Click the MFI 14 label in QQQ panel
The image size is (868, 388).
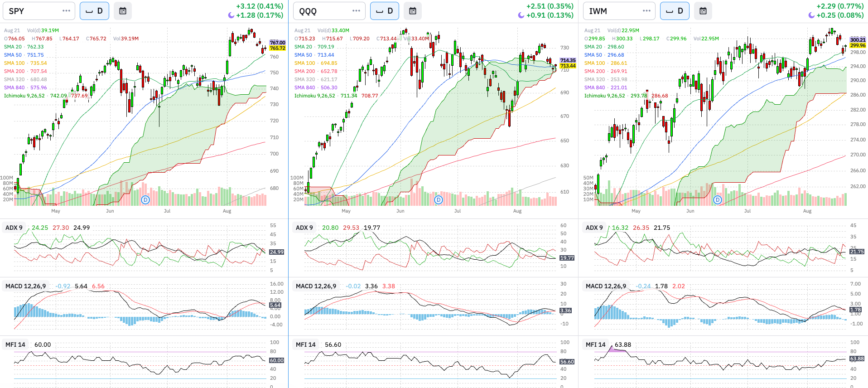pyautogui.click(x=306, y=344)
